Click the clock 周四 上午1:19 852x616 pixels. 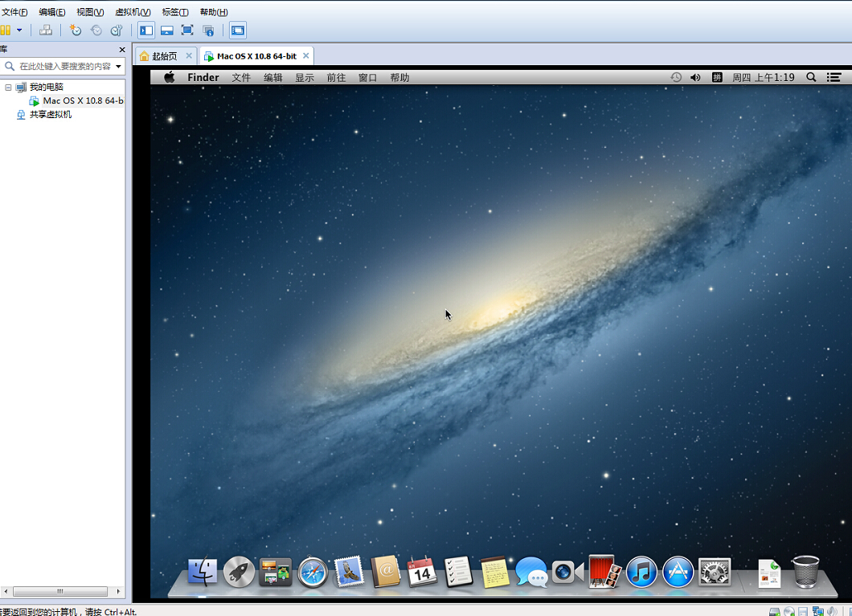[763, 77]
